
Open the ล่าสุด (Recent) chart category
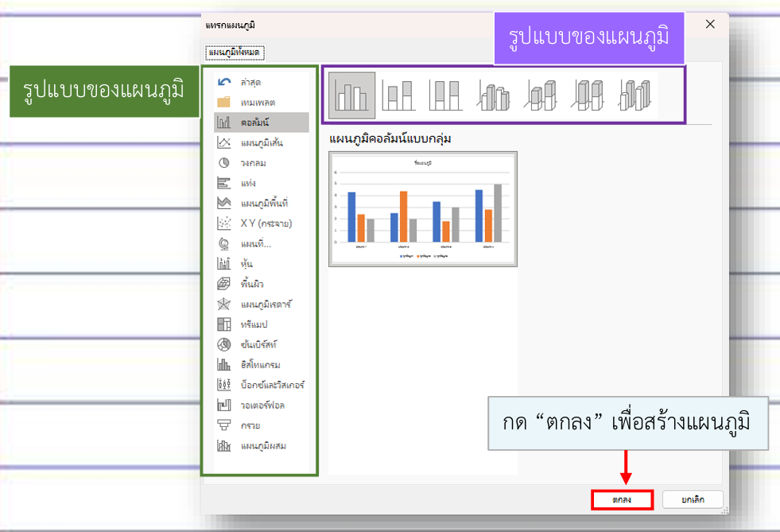(x=250, y=82)
